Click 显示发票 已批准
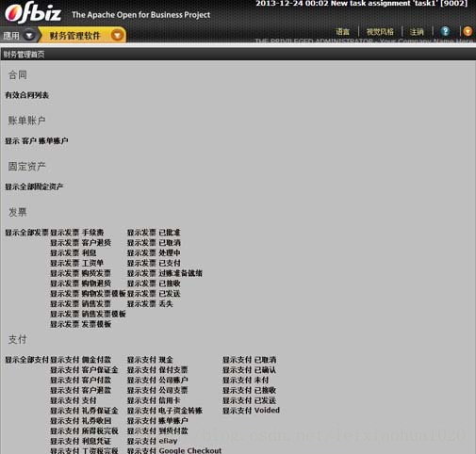 (154, 233)
